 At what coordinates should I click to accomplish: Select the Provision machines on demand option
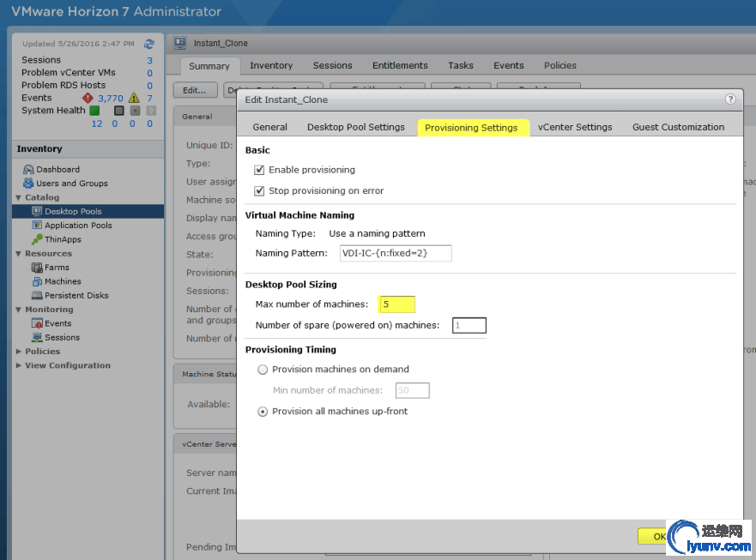click(x=263, y=370)
